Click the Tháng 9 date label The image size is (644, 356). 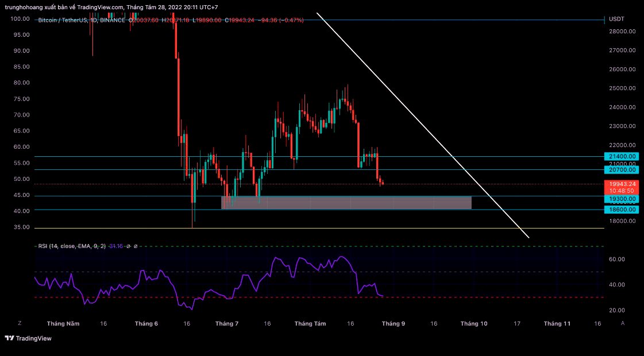pos(393,324)
